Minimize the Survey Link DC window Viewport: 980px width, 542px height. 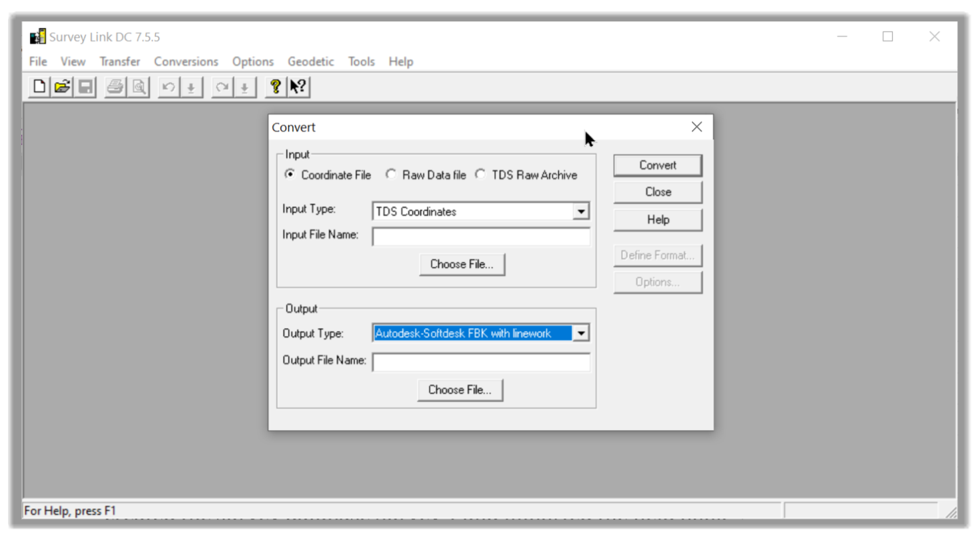click(x=842, y=37)
